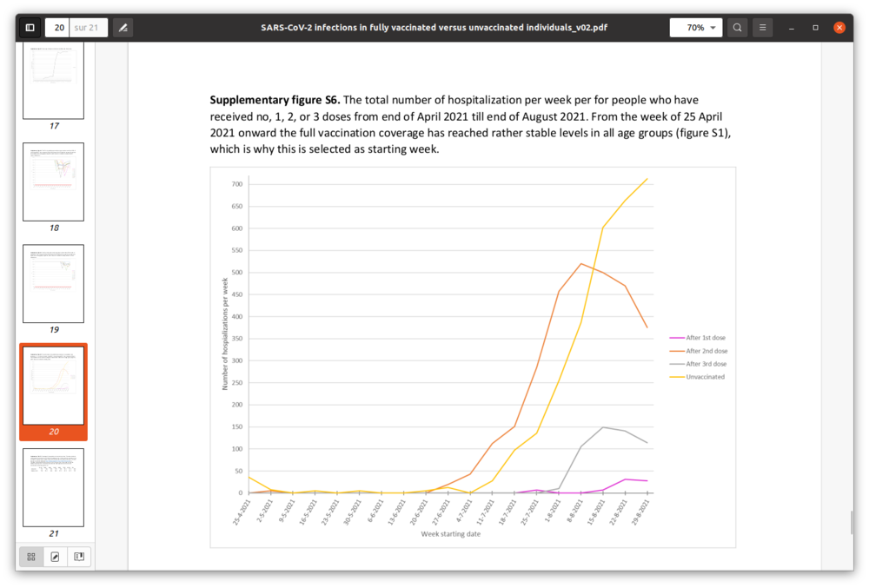Viewport: 869px width, 588px height.
Task: Expand the 70% zoom dropdown arrow
Action: [x=713, y=28]
